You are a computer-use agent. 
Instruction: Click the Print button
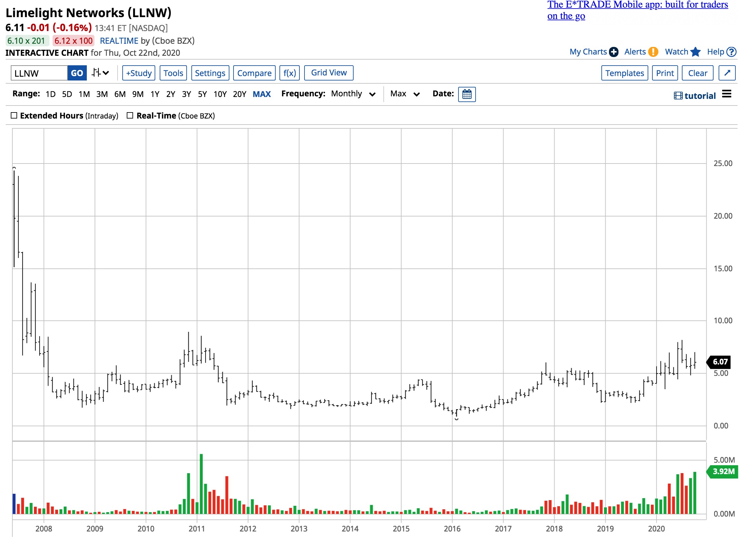click(665, 73)
